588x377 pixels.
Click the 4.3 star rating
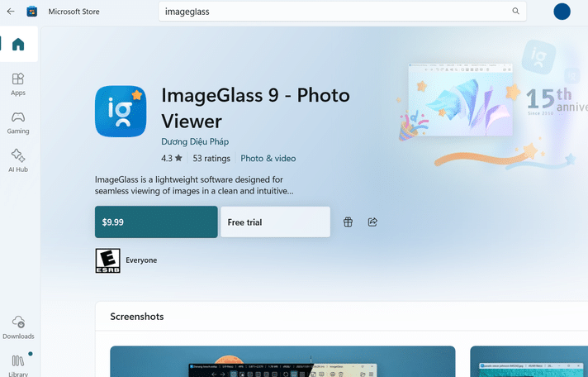172,159
